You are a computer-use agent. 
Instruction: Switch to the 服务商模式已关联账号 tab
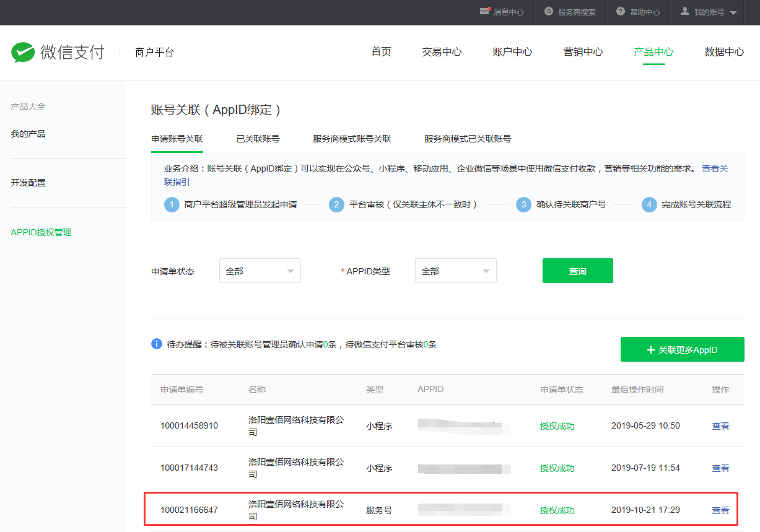468,139
